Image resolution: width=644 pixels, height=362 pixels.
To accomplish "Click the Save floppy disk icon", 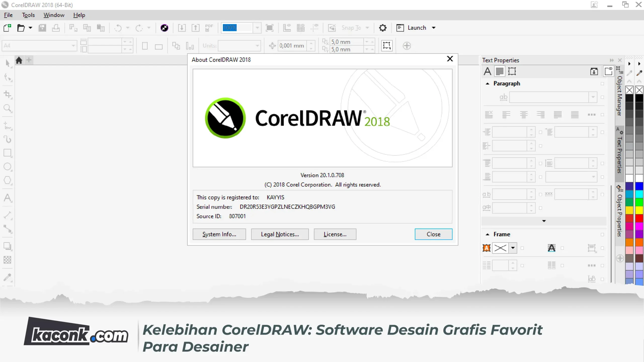I will (x=42, y=28).
